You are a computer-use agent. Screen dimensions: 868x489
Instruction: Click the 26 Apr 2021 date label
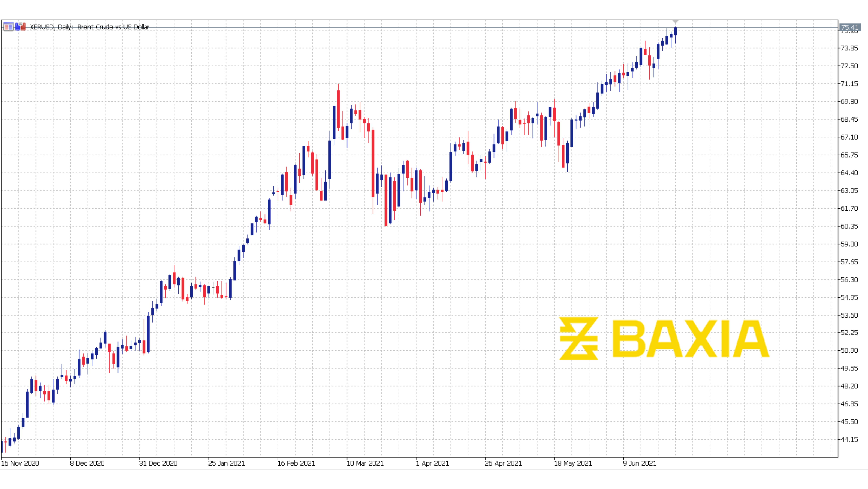[x=503, y=463]
